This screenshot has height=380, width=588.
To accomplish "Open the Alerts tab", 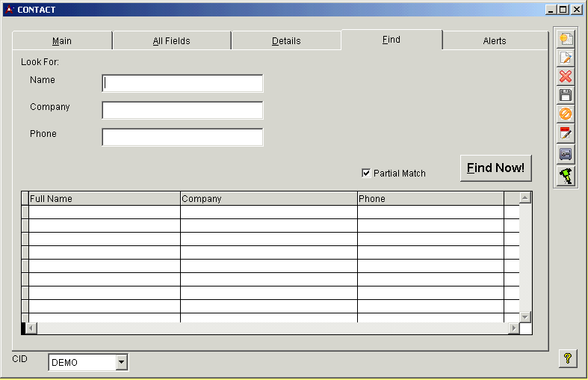I will (x=494, y=41).
